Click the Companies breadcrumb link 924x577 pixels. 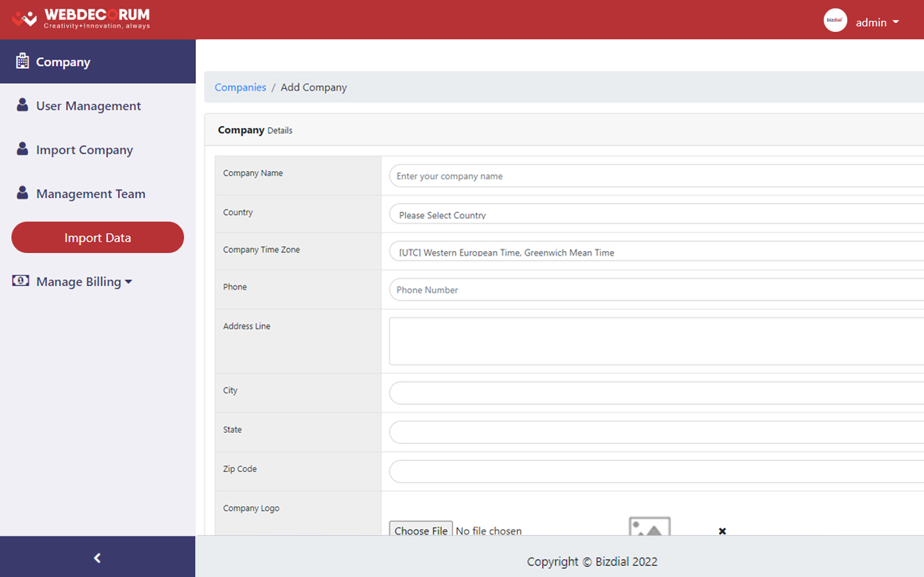(x=241, y=87)
